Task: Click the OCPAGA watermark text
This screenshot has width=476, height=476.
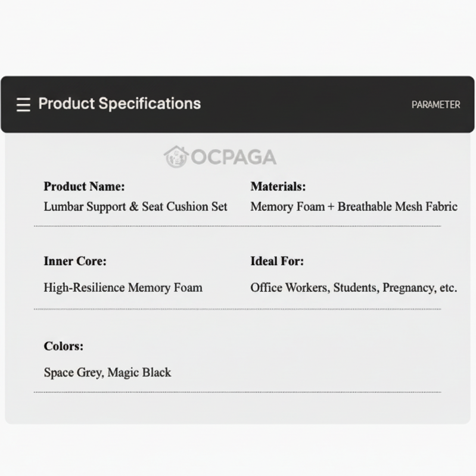Action: (x=234, y=157)
